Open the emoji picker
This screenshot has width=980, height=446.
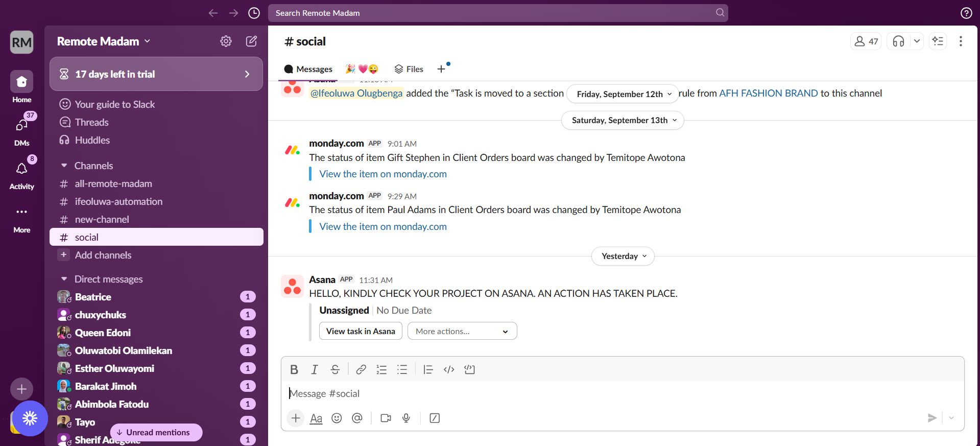337,418
